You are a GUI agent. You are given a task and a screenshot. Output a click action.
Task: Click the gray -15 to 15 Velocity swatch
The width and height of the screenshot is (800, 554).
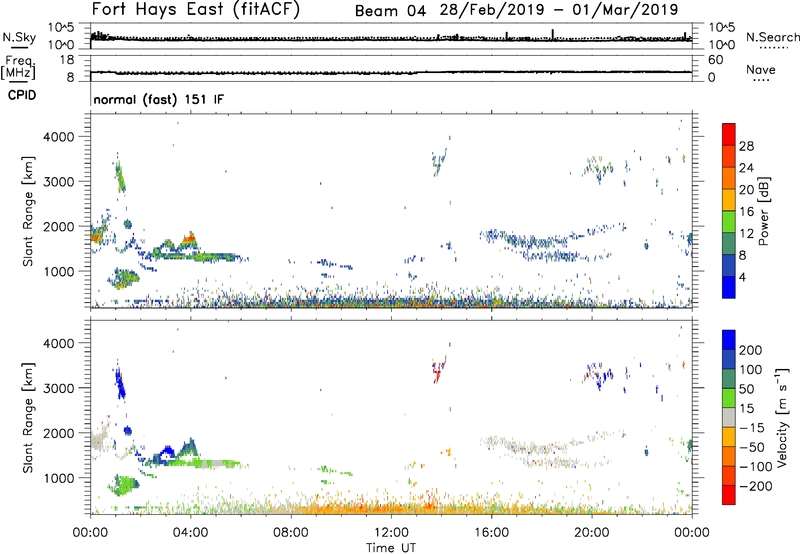[729, 417]
